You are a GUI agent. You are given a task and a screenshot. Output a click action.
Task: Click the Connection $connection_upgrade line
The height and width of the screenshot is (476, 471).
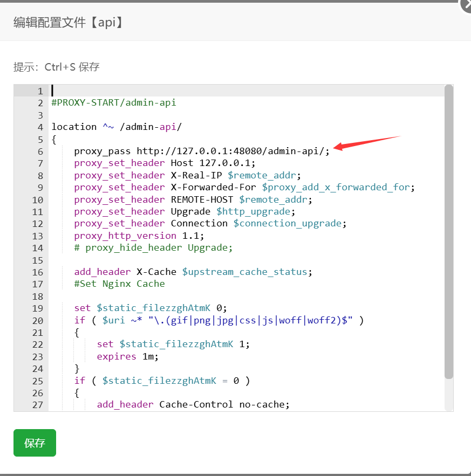tap(210, 223)
